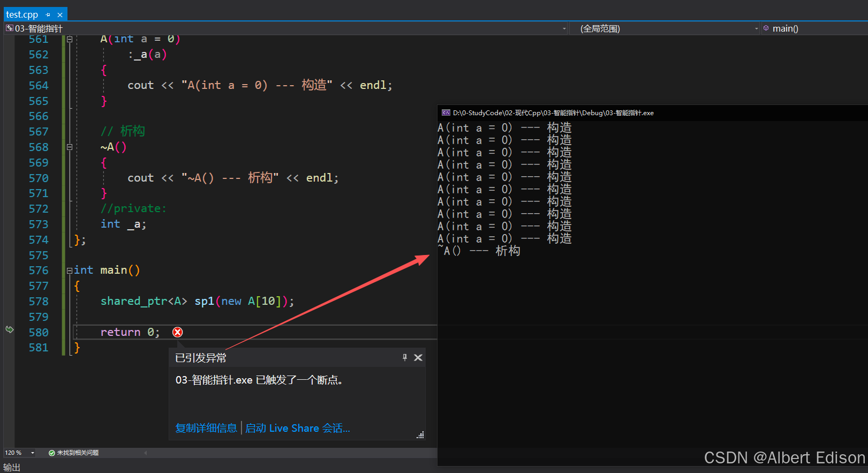This screenshot has height=473, width=868.
Task: Click the exception popup resize grip
Action: pos(420,435)
